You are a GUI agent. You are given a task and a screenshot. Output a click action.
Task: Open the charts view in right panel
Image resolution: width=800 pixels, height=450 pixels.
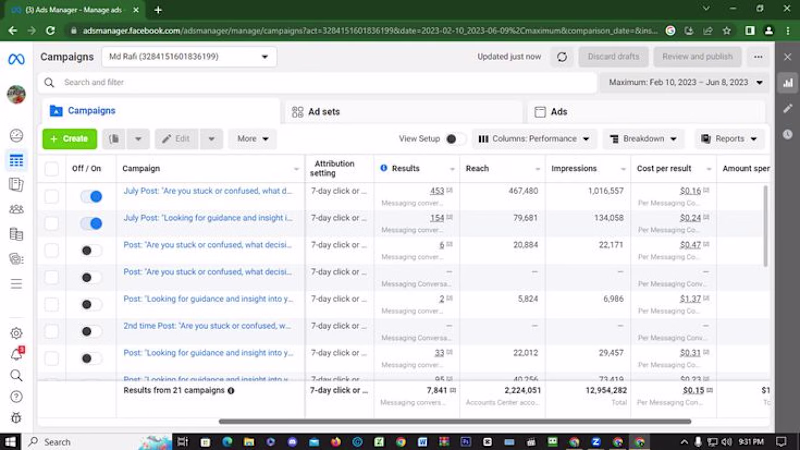(786, 84)
